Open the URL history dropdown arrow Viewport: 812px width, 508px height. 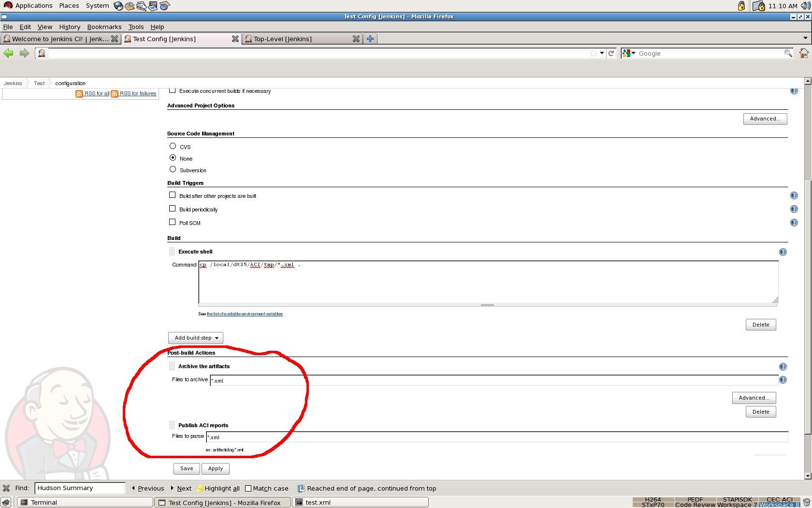[602, 53]
